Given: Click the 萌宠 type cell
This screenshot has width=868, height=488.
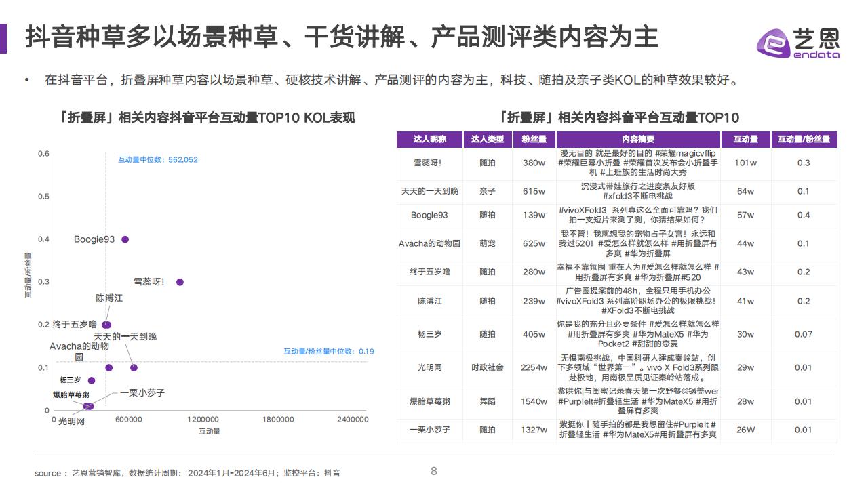Looking at the screenshot, I should (488, 243).
